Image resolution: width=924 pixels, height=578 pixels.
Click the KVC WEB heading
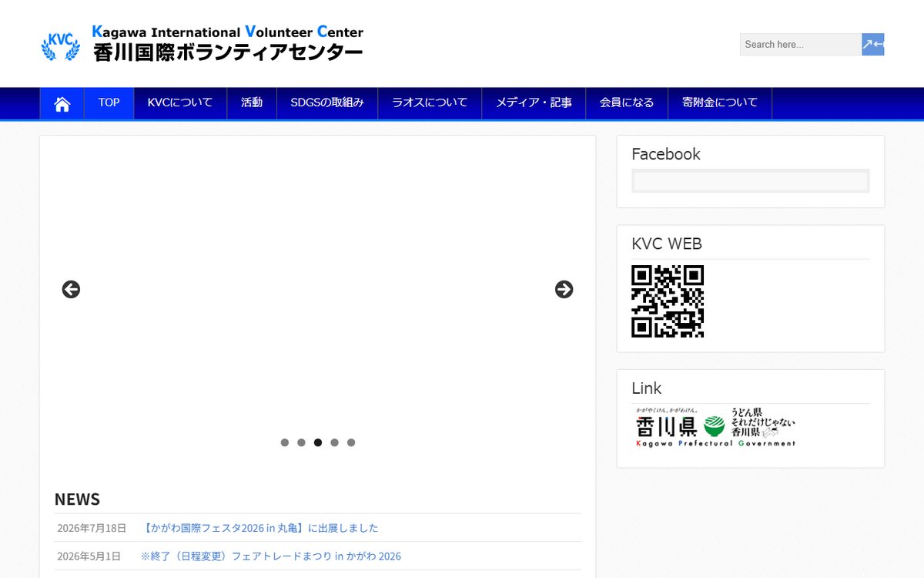(667, 244)
